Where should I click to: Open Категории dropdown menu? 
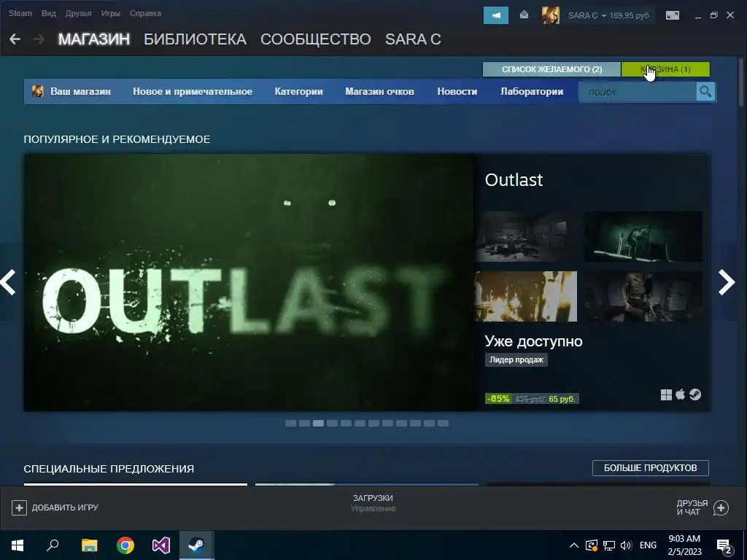point(298,91)
